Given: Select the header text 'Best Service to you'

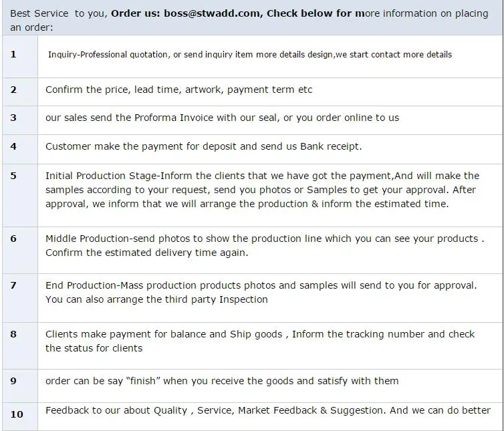Looking at the screenshot, I should [x=57, y=13].
